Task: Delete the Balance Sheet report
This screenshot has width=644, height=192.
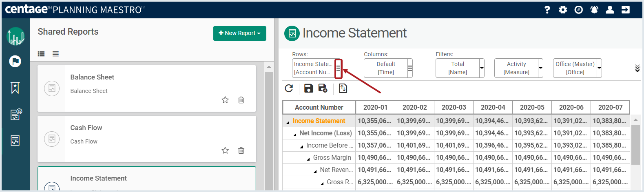Action: (241, 100)
